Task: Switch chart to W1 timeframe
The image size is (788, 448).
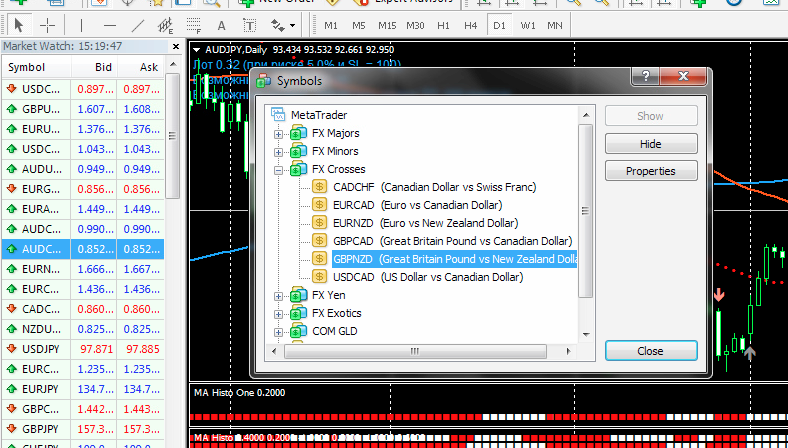Action: [528, 26]
